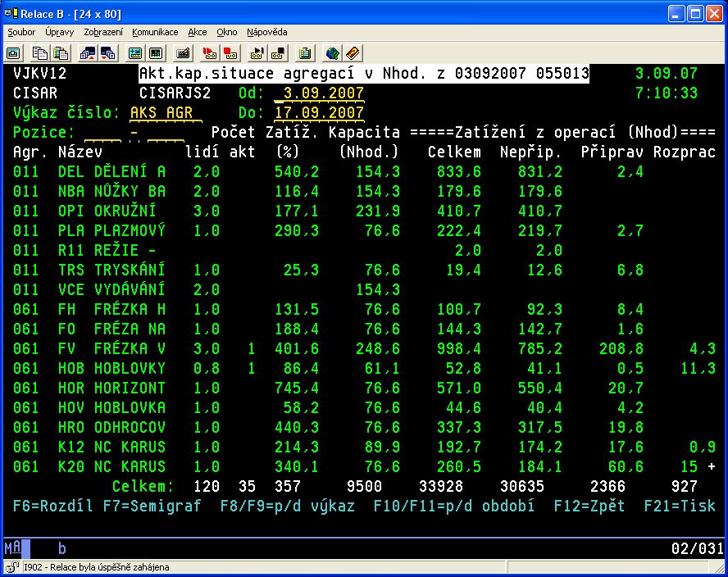
Task: Click the F21=Tisk function key hint
Action: 680,506
